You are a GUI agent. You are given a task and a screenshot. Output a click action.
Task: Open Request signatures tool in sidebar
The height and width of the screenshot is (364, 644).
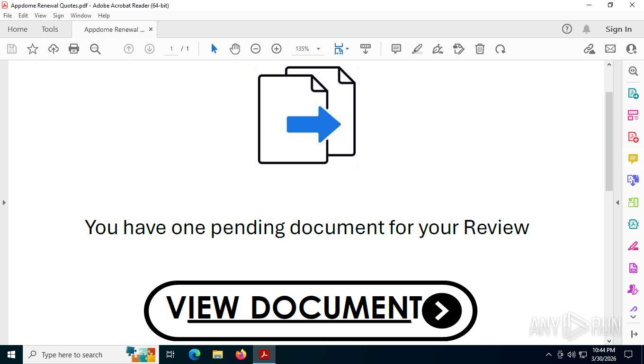[633, 290]
